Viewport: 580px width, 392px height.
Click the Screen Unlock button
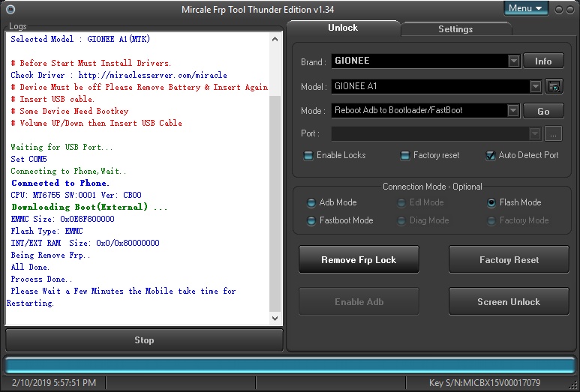point(509,301)
